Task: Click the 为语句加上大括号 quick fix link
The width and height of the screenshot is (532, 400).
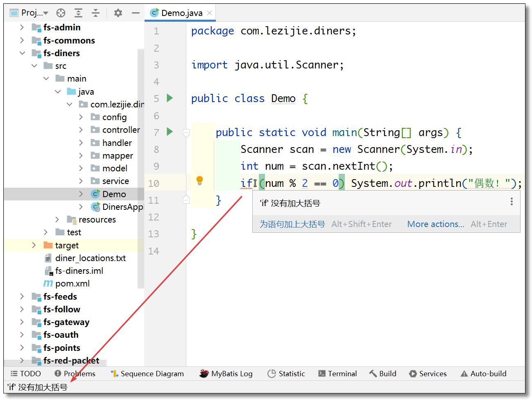Action: pos(292,224)
